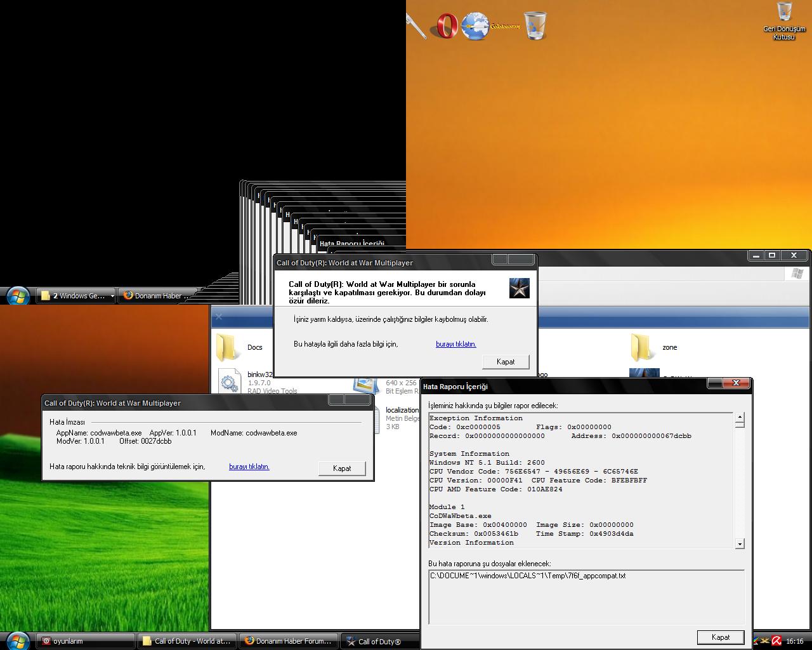Click the Start orb on the bottom taskbar
The height and width of the screenshot is (650, 812).
16,641
